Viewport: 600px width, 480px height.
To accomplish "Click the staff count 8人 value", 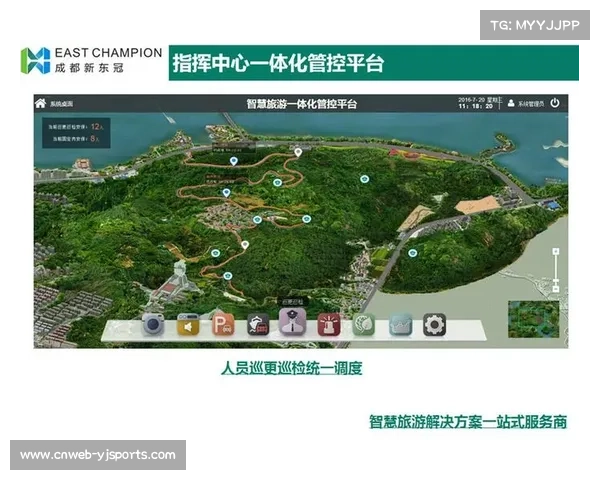I will (x=95, y=139).
